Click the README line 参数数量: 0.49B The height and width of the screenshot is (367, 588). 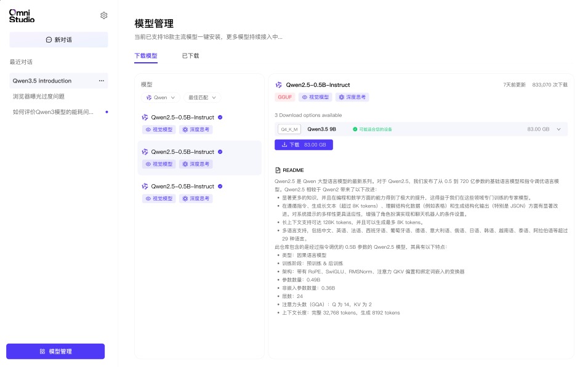[301, 280]
